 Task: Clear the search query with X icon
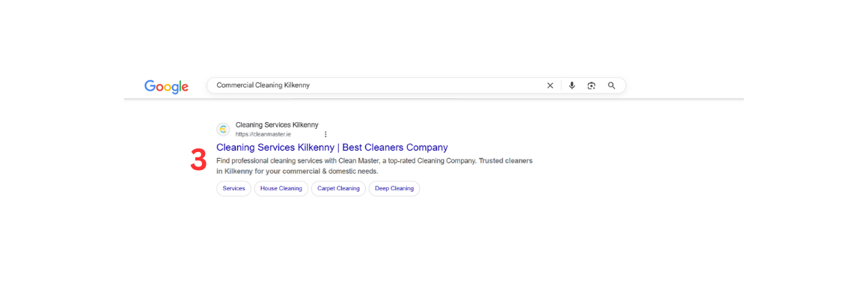550,85
